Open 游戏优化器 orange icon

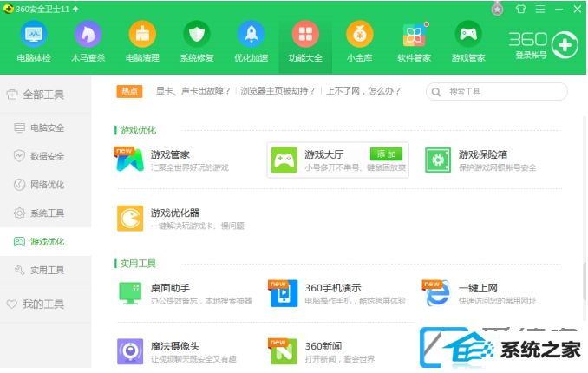pyautogui.click(x=130, y=219)
